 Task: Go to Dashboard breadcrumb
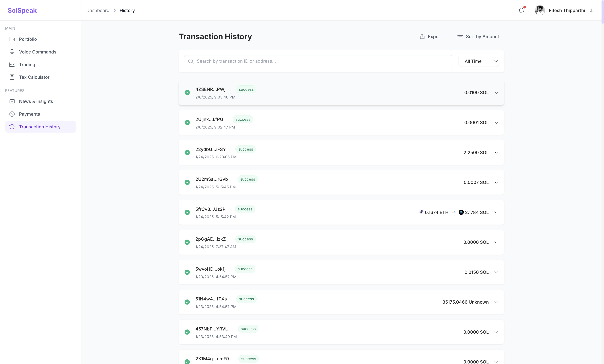point(98,11)
